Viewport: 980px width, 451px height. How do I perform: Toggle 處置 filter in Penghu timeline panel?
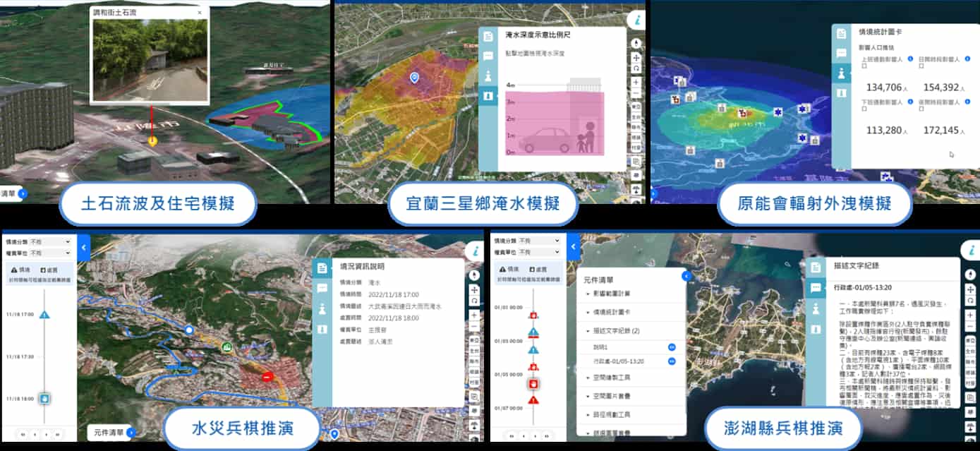[538, 270]
